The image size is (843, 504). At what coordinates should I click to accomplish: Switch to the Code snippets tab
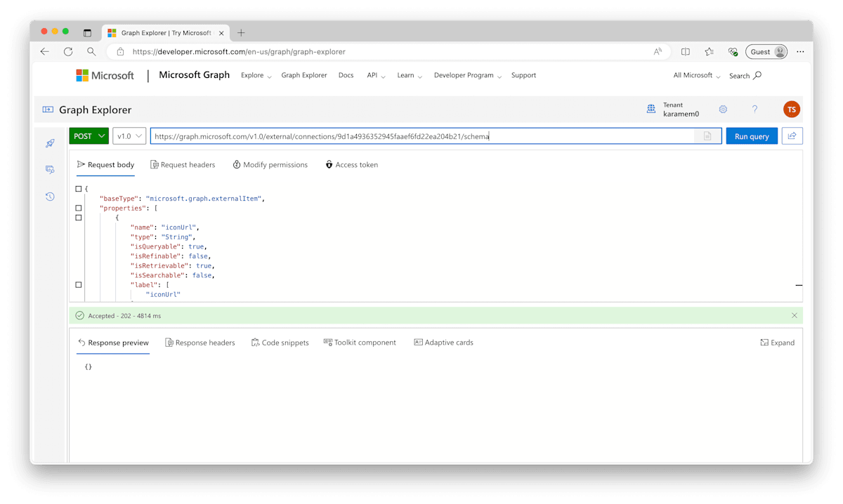click(280, 343)
